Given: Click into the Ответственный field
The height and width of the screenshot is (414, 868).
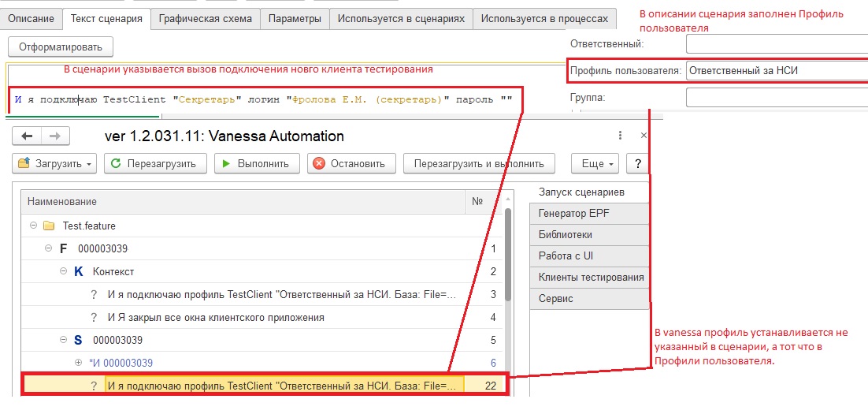Looking at the screenshot, I should (777, 44).
